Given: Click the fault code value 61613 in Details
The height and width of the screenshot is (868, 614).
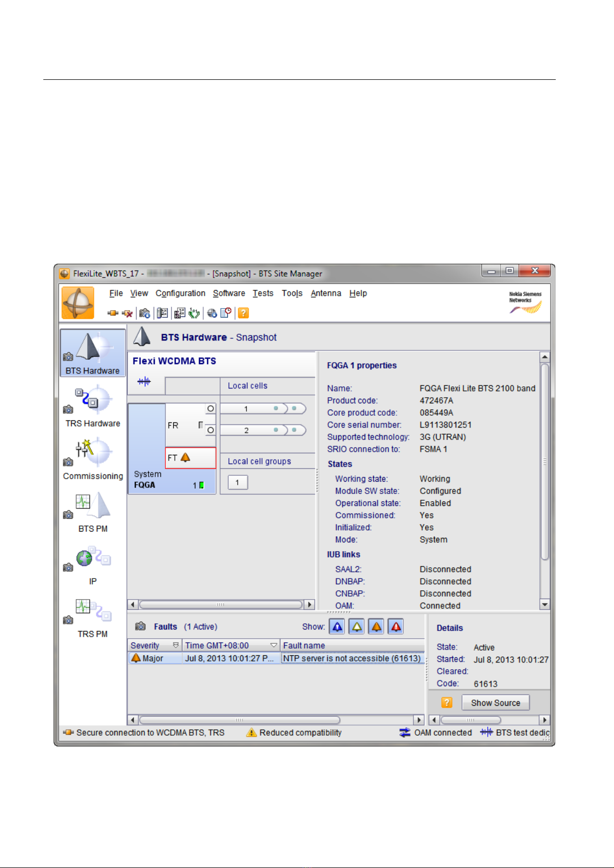Looking at the screenshot, I should coord(486,684).
